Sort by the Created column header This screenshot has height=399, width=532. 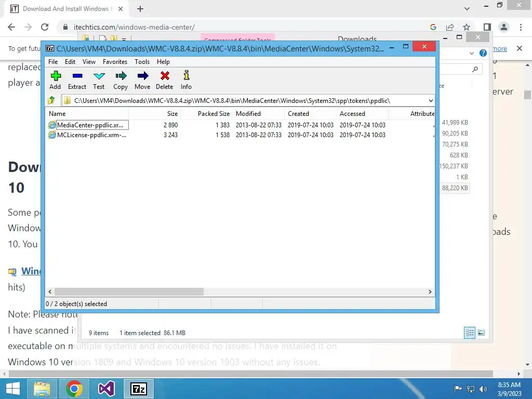coord(311,114)
